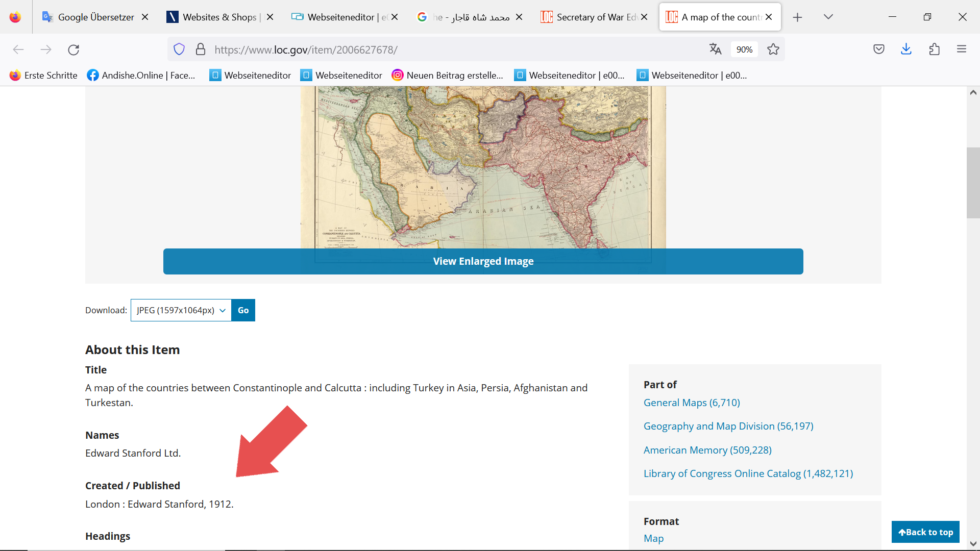Click the tracking protection shield icon

coord(179,49)
